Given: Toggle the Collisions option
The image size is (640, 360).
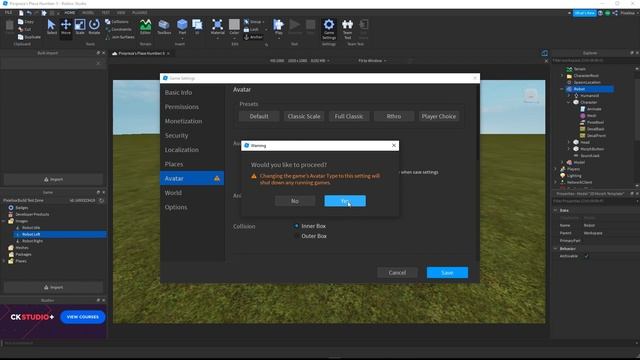Looking at the screenshot, I should pos(117,22).
